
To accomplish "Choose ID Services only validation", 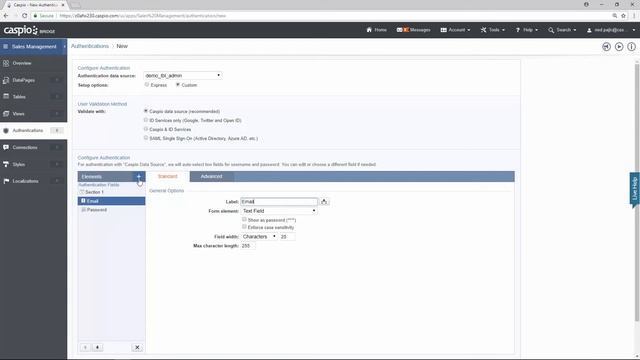I will [x=146, y=120].
